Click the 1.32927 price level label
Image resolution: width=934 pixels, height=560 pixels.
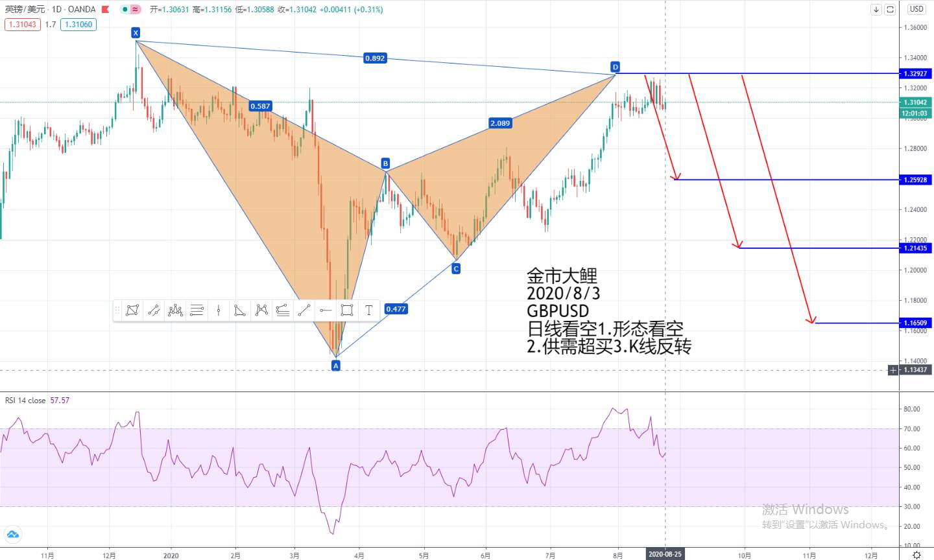[915, 74]
